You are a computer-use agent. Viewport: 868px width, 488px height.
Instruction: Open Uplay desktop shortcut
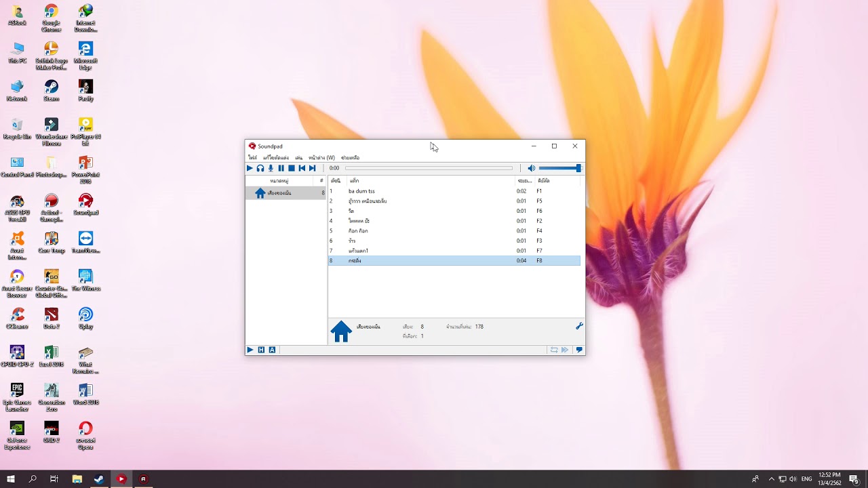click(x=85, y=319)
